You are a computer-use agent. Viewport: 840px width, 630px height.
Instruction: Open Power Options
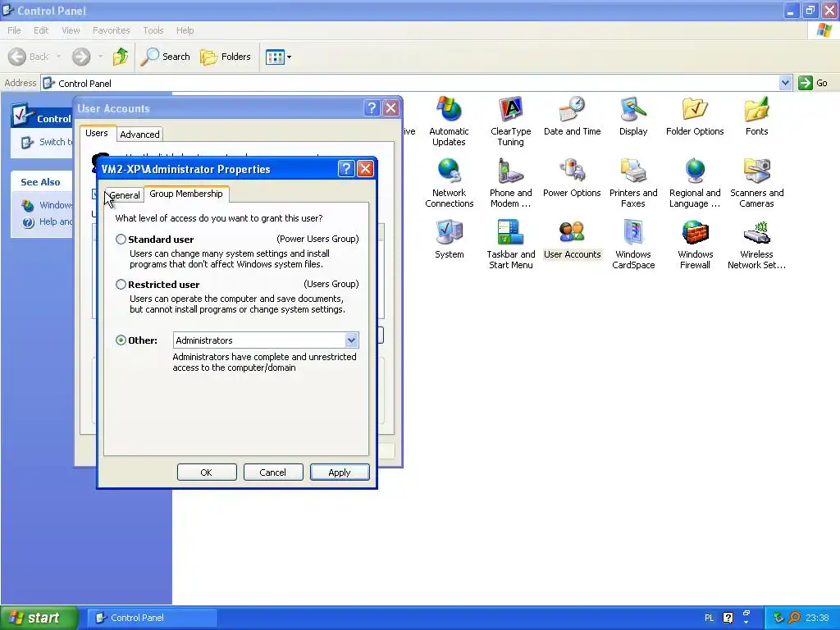pyautogui.click(x=572, y=178)
